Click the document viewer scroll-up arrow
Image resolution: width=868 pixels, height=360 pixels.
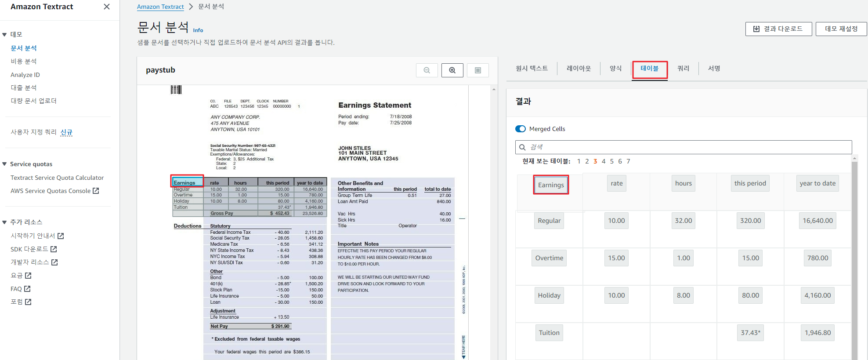point(494,89)
